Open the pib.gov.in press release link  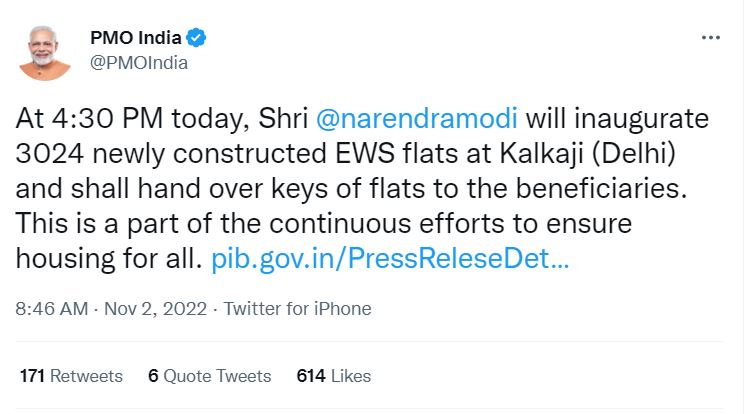[x=391, y=260]
